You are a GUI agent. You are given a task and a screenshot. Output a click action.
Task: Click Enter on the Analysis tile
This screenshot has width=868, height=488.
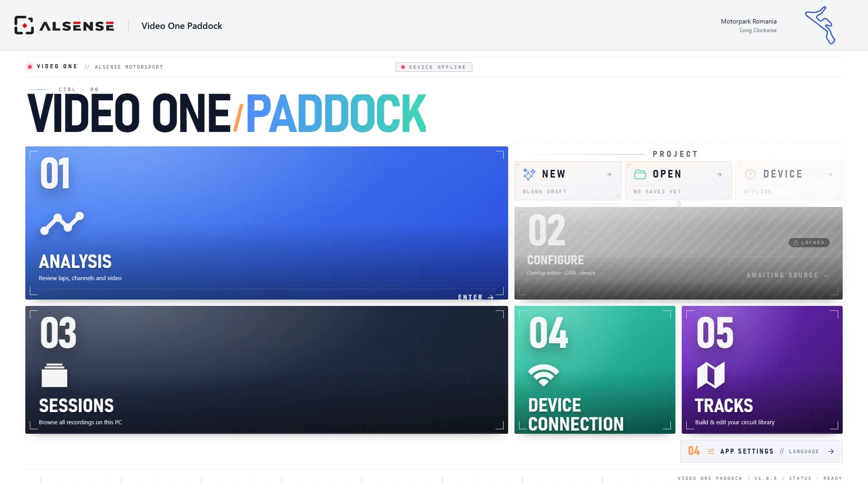click(476, 297)
